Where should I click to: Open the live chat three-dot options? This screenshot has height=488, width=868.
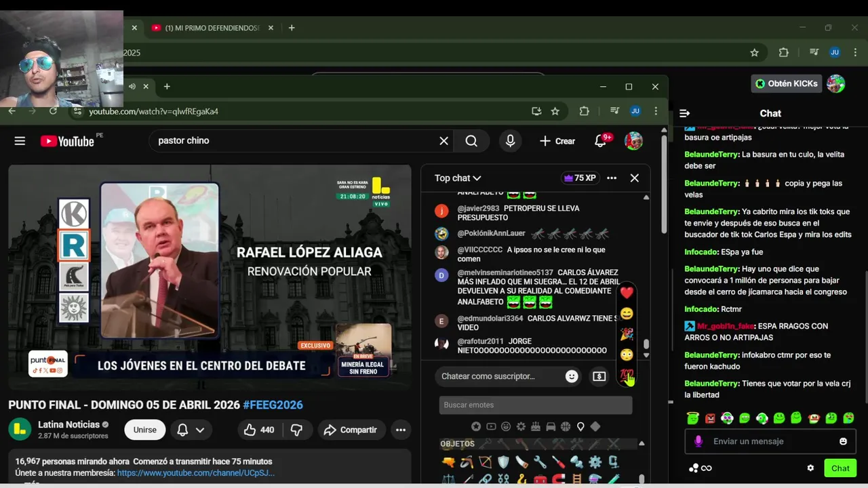(x=612, y=178)
